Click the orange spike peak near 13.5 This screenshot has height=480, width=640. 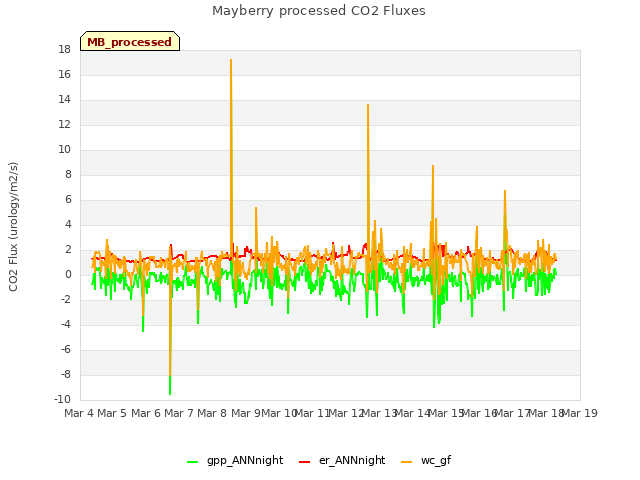click(368, 105)
